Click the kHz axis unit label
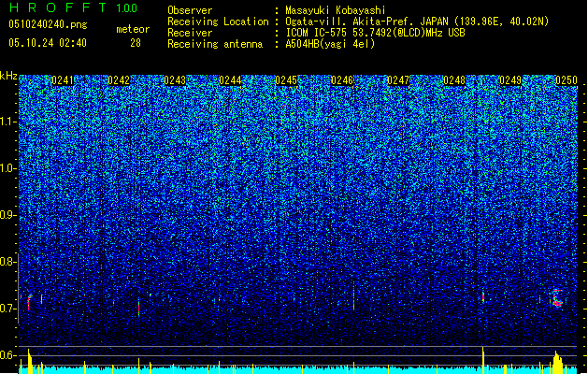 pyautogui.click(x=8, y=76)
